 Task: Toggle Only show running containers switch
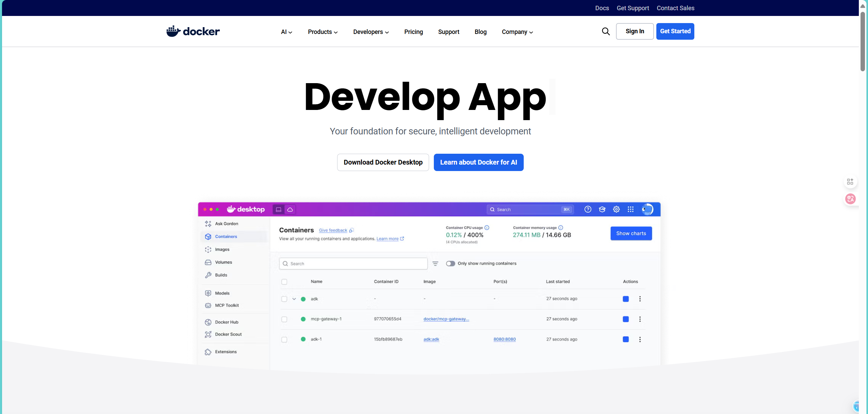[450, 264]
